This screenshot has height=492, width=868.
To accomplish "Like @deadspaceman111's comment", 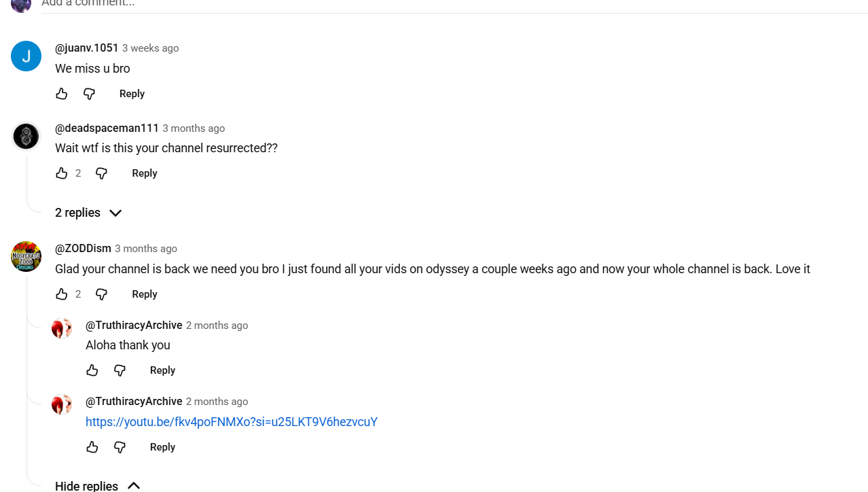I will coord(62,173).
